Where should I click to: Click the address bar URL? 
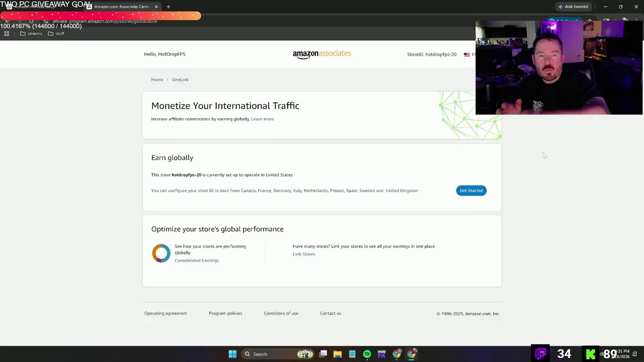pos(105,21)
